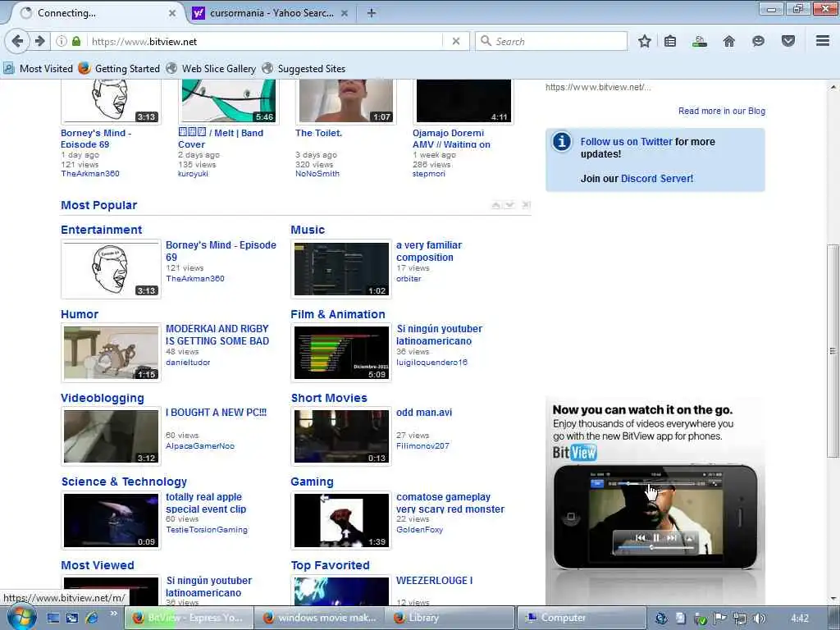Viewport: 840px width, 630px height.
Task: Close the Most Popular section with the X icon
Action: [526, 205]
